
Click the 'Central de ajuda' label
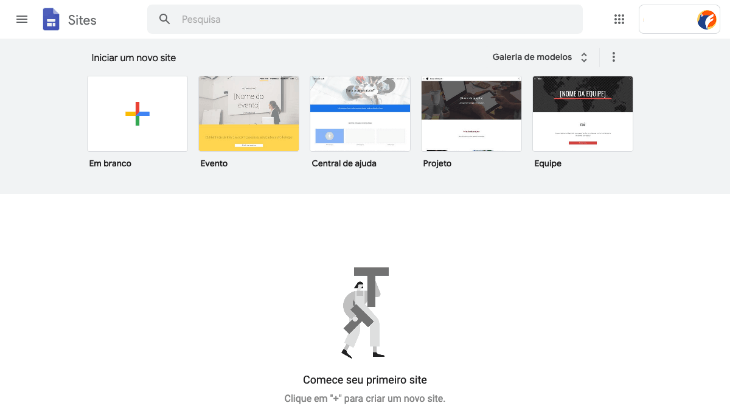(x=344, y=163)
